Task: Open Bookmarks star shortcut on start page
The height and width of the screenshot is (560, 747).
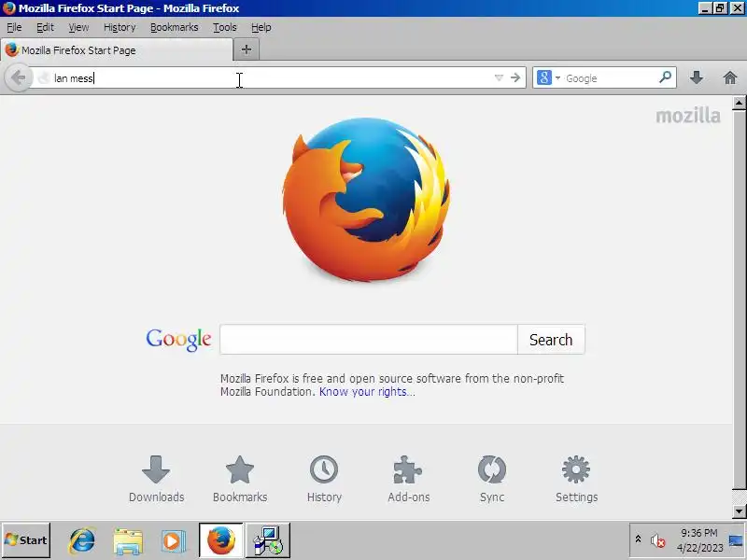Action: (240, 479)
